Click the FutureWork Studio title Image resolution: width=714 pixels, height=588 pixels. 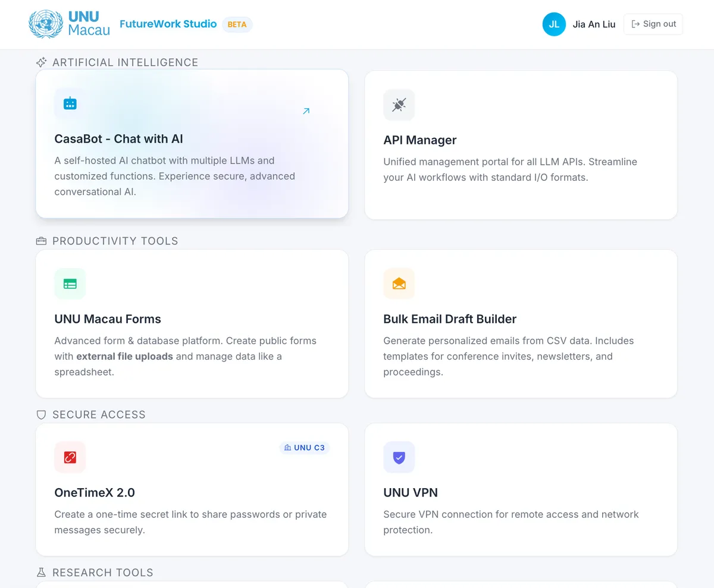click(x=168, y=24)
